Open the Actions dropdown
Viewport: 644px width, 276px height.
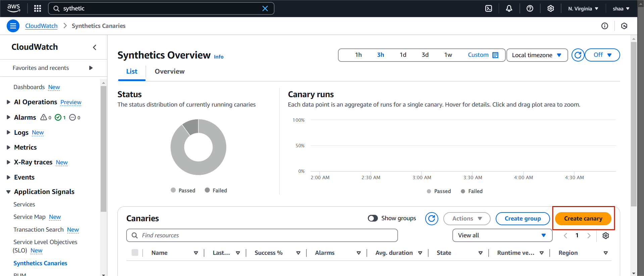click(x=467, y=219)
